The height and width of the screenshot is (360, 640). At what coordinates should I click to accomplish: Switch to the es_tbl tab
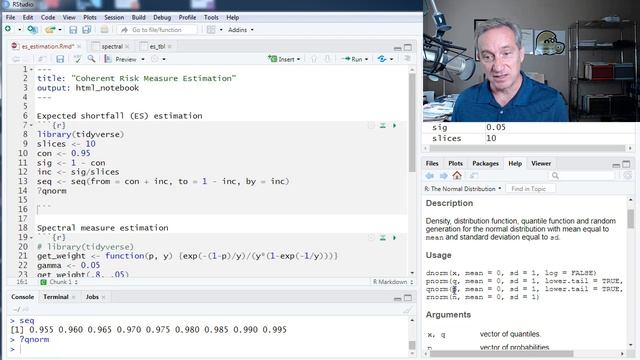pyautogui.click(x=156, y=47)
